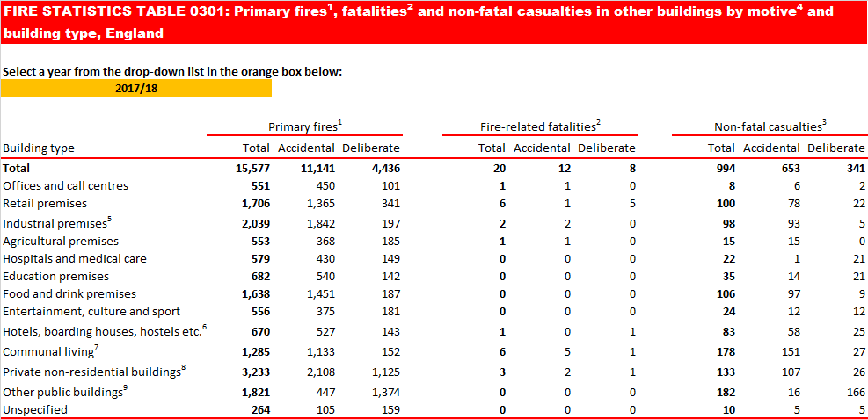Click Industrial premises total fires 2,039
The image size is (868, 419).
pos(255,223)
